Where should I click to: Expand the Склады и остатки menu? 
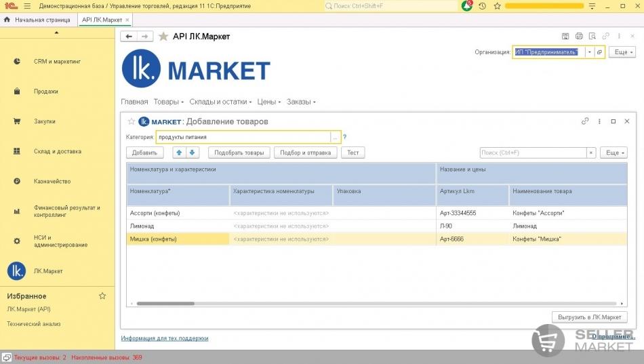coord(220,102)
